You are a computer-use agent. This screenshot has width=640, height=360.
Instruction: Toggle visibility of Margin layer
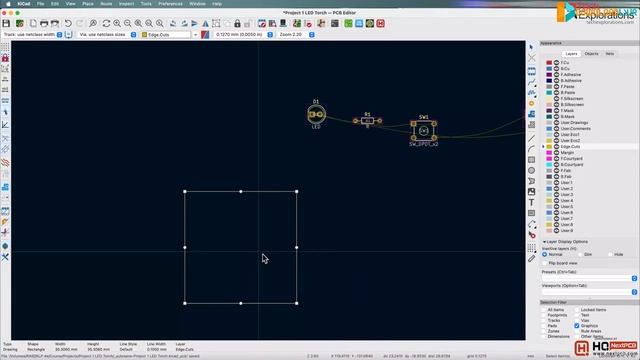click(556, 153)
